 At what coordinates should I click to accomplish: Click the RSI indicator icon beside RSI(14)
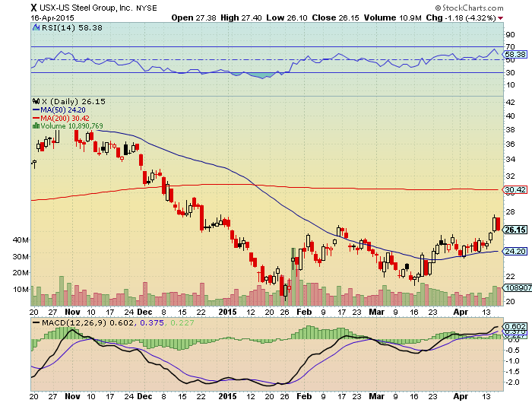click(36, 27)
